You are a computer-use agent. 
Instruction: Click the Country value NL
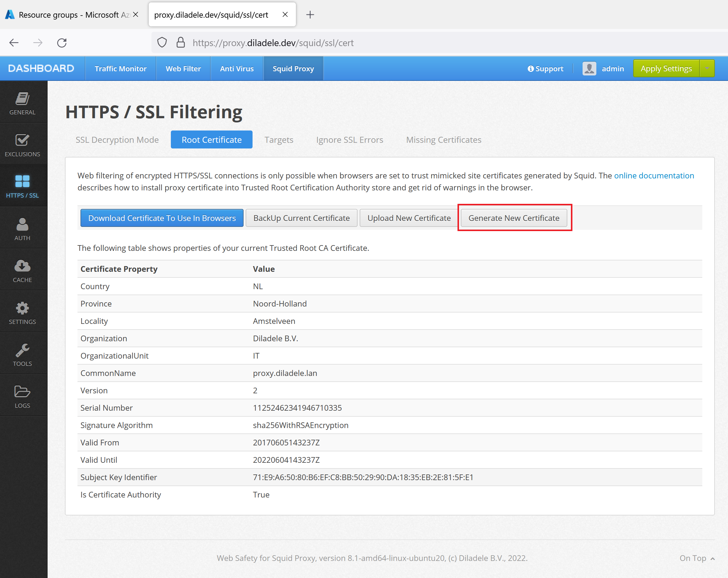[x=258, y=286]
